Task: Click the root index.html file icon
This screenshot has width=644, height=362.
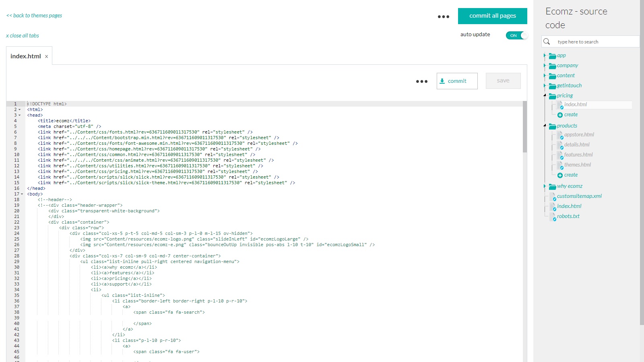Action: tap(553, 207)
